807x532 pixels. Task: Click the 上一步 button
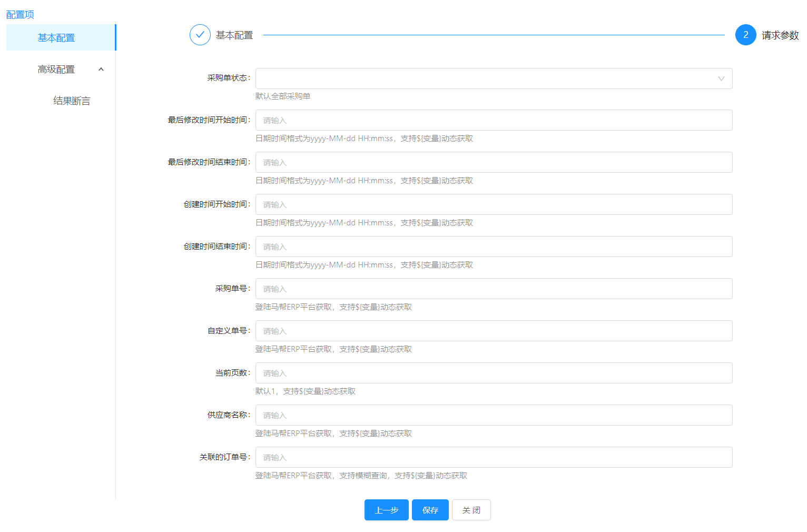[386, 510]
